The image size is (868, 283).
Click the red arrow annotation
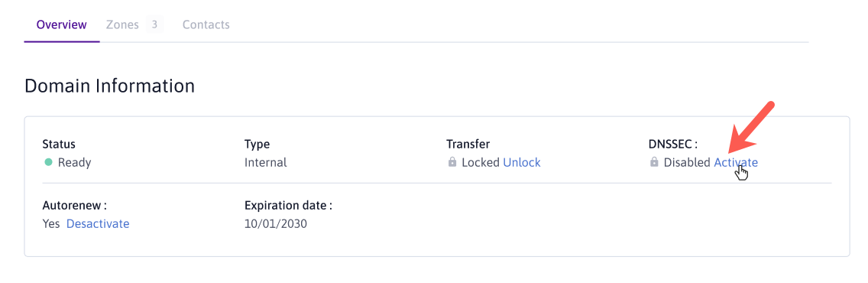pyautogui.click(x=751, y=128)
